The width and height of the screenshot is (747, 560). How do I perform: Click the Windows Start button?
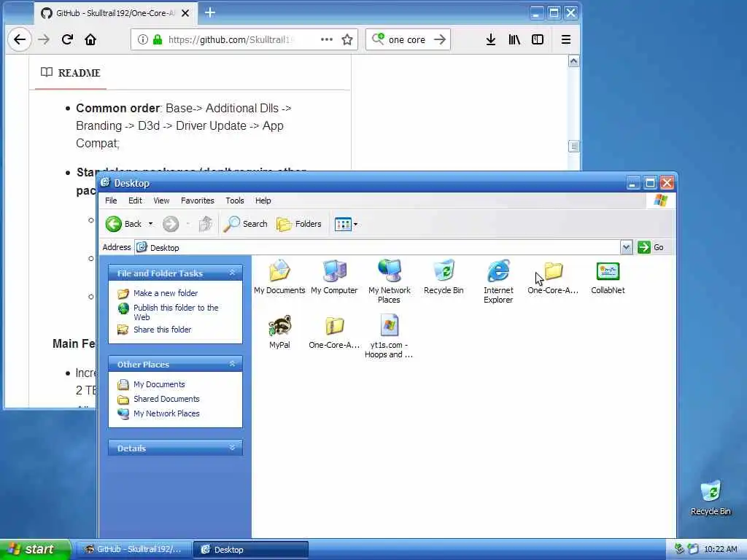pyautogui.click(x=35, y=550)
